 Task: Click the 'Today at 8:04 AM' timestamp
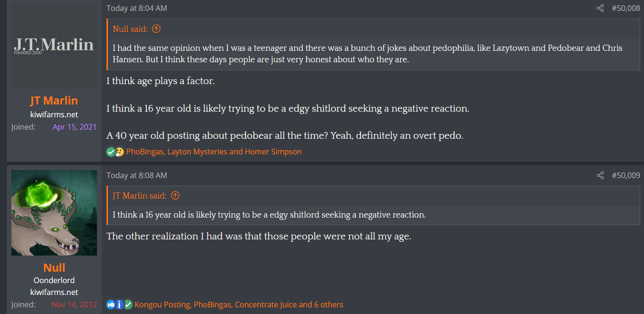[137, 8]
